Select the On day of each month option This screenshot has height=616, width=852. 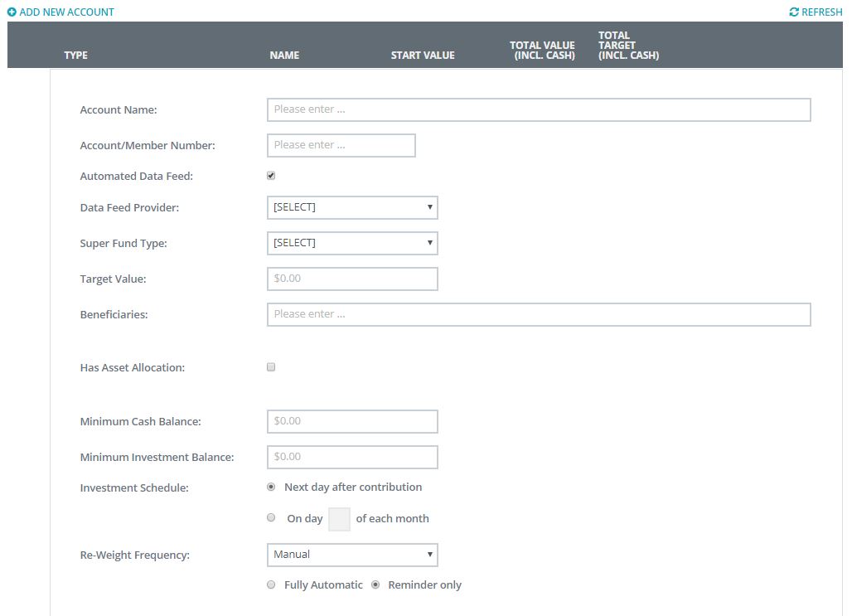click(x=271, y=517)
